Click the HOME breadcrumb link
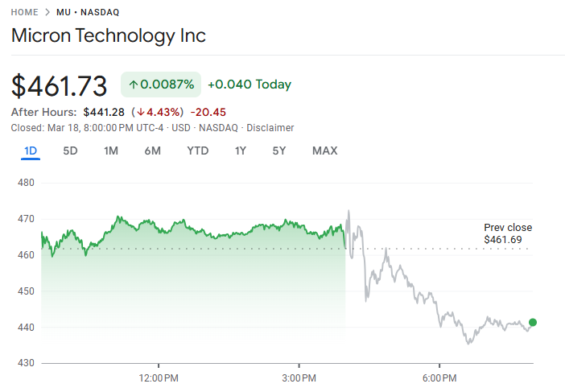This screenshot has height=392, width=565. coord(25,13)
